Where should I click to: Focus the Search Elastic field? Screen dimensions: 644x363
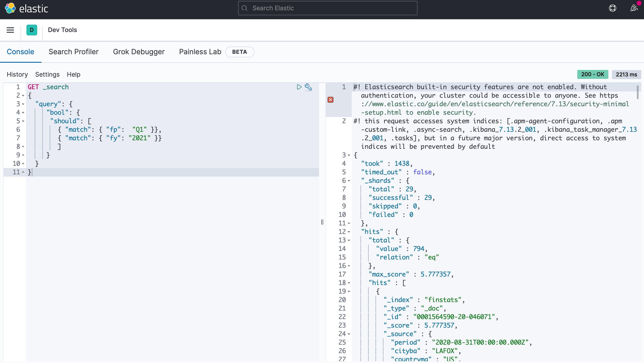tap(328, 8)
